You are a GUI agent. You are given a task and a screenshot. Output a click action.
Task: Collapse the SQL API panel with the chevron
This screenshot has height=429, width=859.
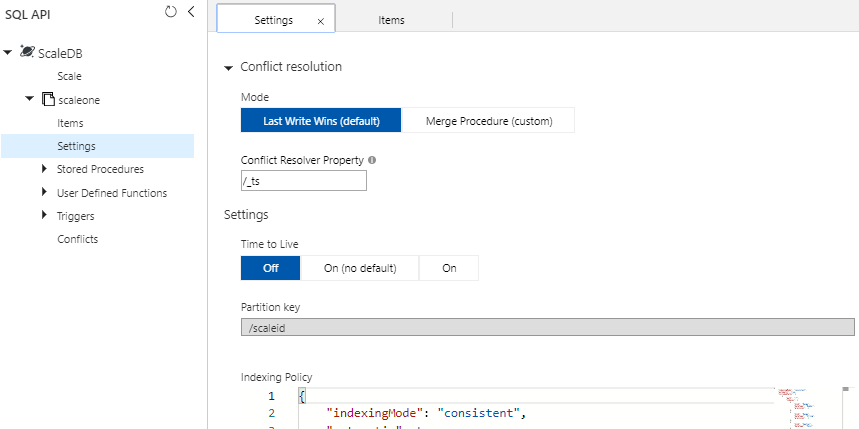click(191, 12)
